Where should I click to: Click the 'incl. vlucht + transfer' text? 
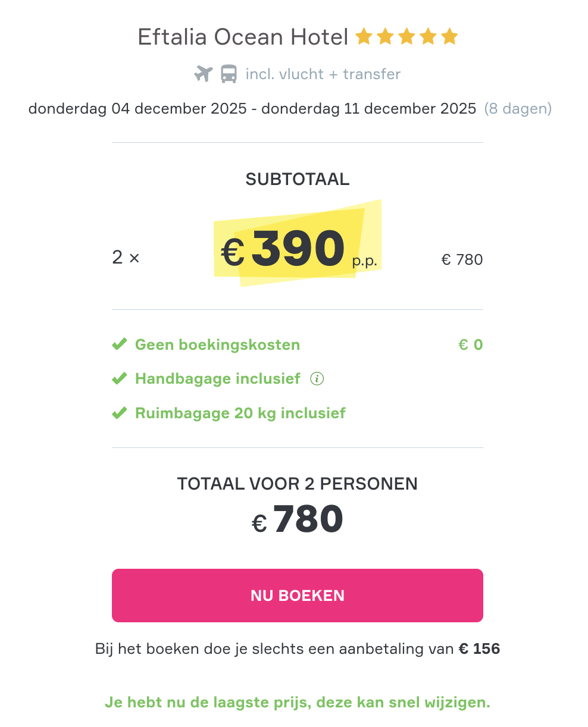[323, 74]
